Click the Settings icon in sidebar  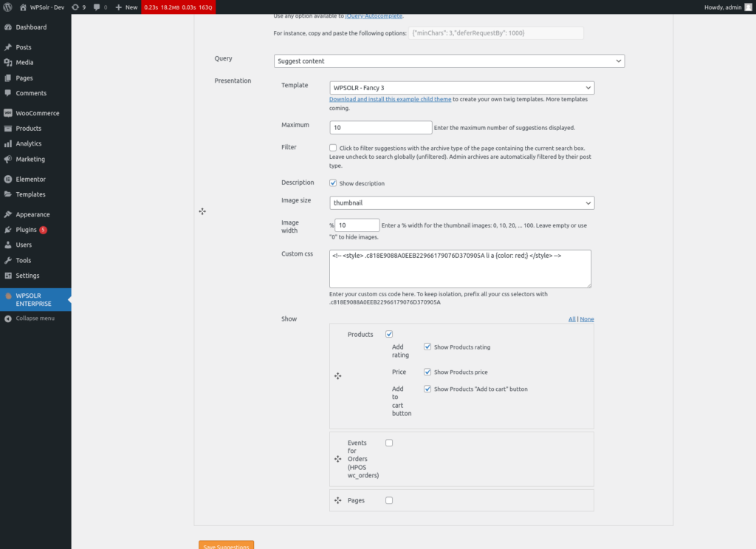[7, 276]
